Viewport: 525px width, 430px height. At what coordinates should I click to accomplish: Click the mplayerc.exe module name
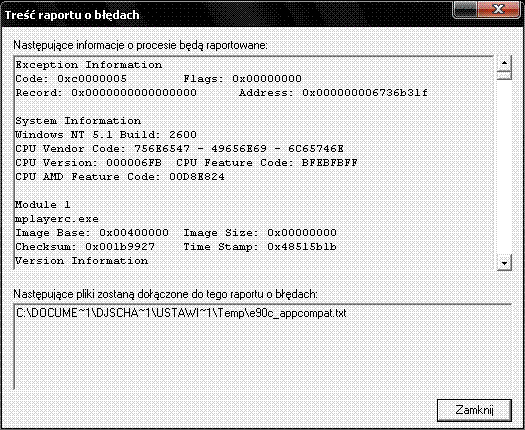pyautogui.click(x=57, y=219)
